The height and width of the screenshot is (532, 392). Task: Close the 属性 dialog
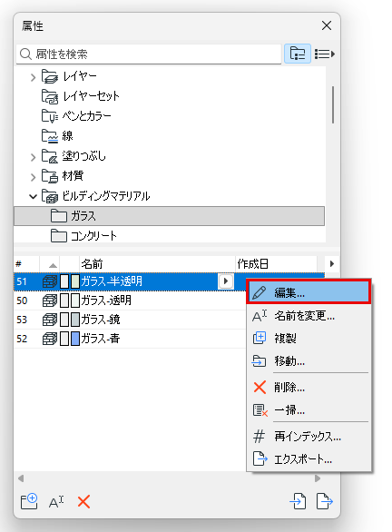tap(327, 25)
